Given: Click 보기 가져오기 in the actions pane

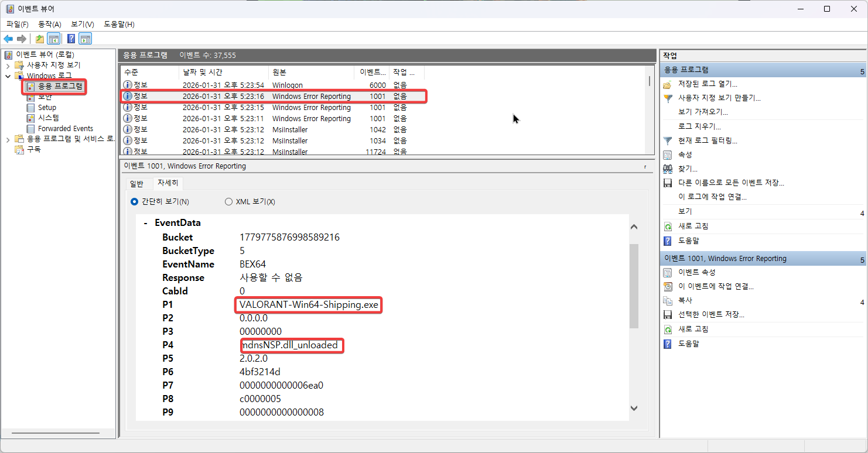Looking at the screenshot, I should (703, 112).
